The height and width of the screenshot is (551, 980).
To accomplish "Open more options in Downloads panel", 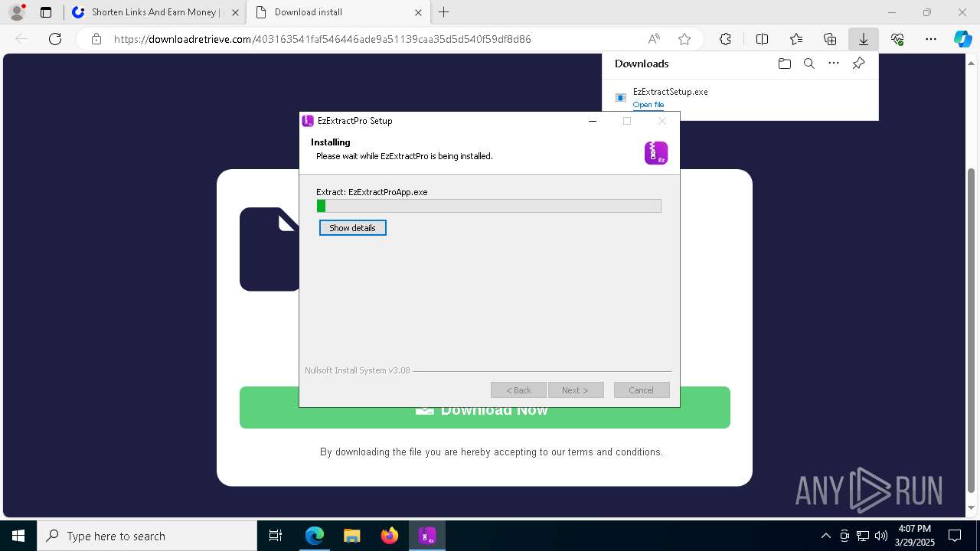I will [x=834, y=64].
